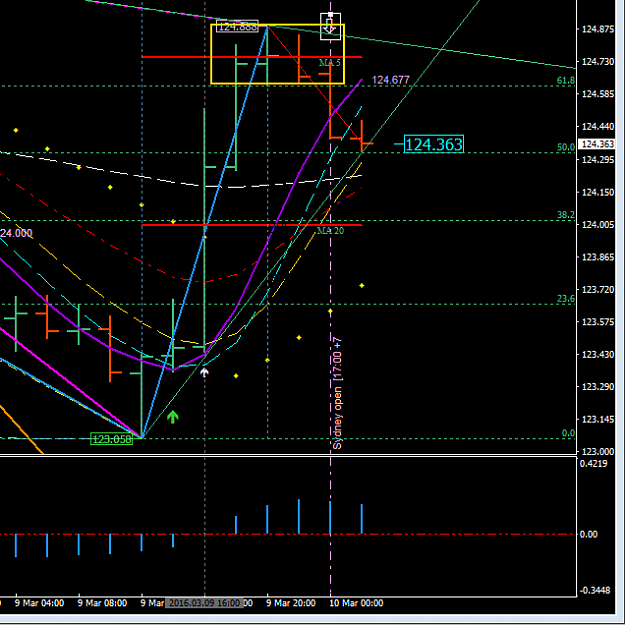Click the 9 Mar 08:00 time label
625x625 pixels.
click(x=102, y=603)
